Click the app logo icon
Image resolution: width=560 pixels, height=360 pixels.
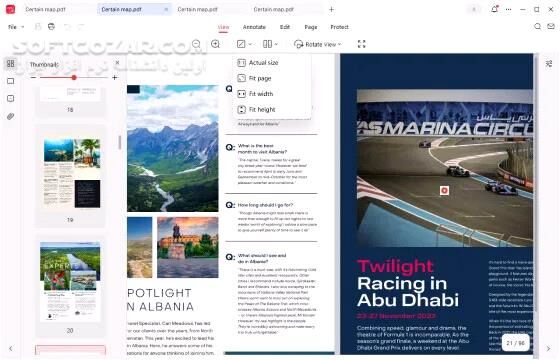(10, 9)
